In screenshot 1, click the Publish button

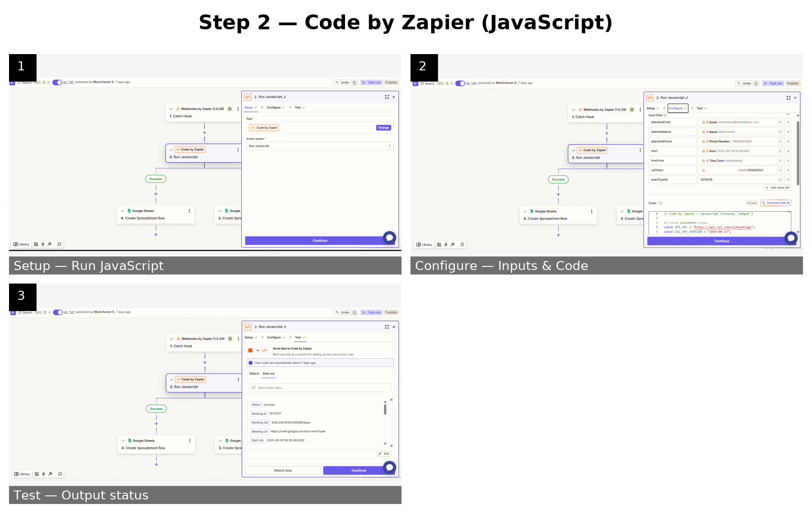pyautogui.click(x=391, y=82)
